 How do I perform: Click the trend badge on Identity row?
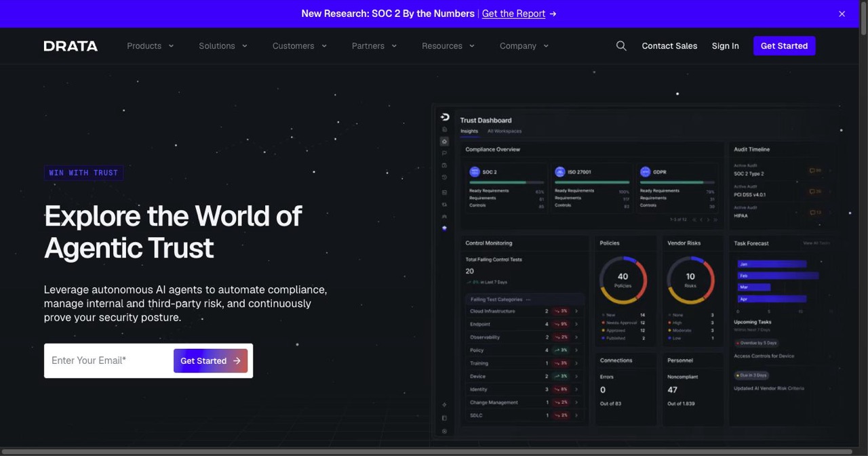pos(560,390)
